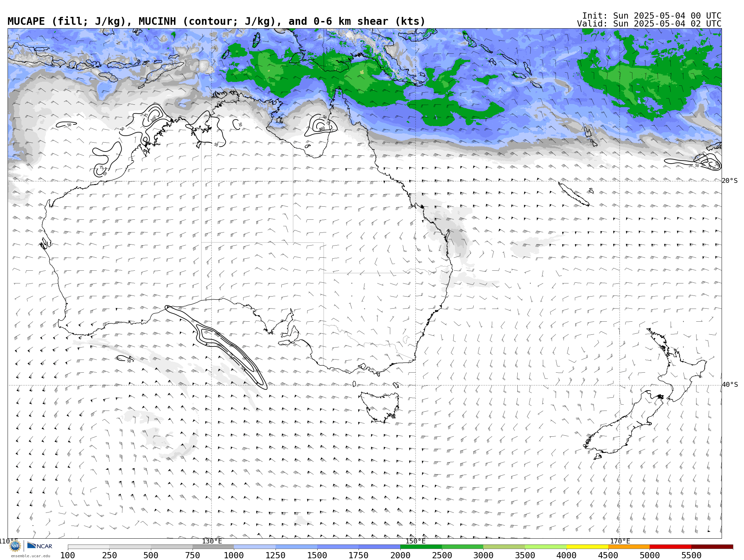Select the olive 3000-3500 colorbar swatch
The height and width of the screenshot is (560, 744).
click(x=504, y=547)
